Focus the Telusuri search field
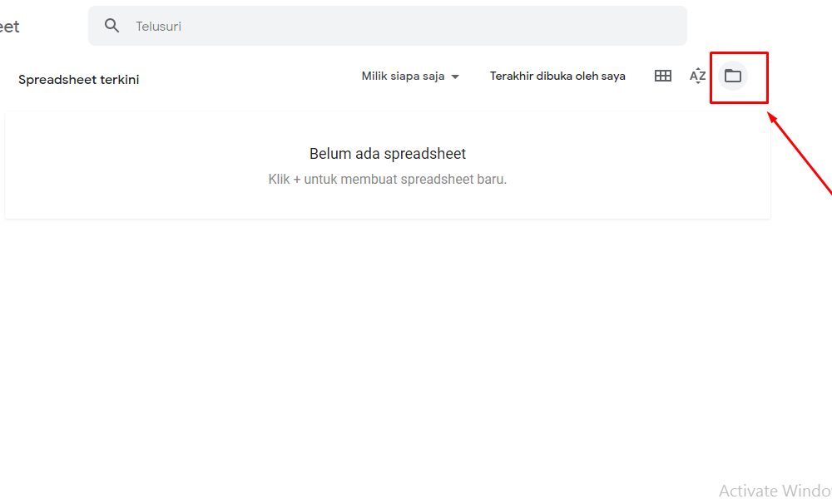This screenshot has height=504, width=832. click(x=388, y=26)
